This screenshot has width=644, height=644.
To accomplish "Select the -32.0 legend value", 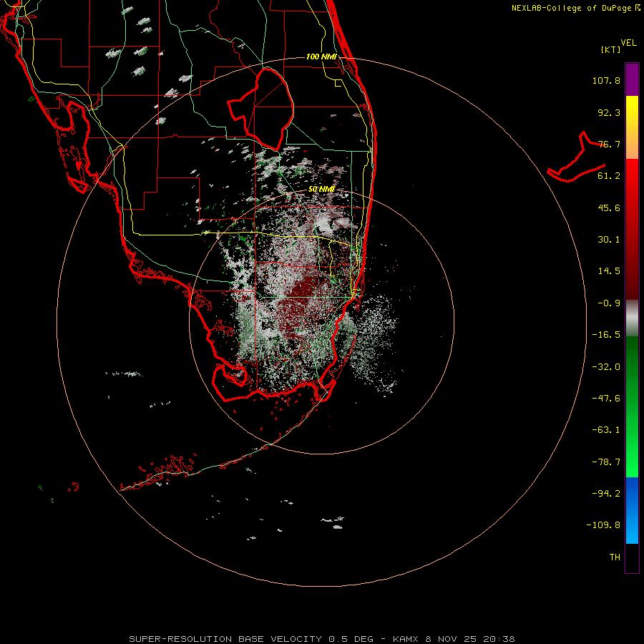I will (x=606, y=367).
